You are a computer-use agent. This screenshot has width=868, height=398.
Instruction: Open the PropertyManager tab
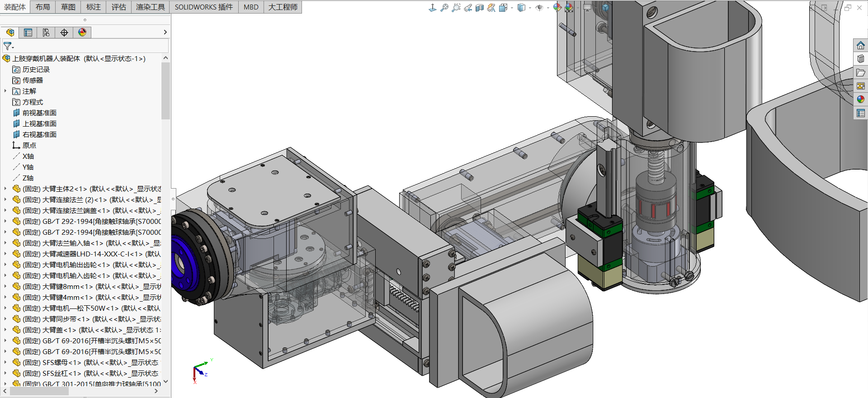click(28, 32)
